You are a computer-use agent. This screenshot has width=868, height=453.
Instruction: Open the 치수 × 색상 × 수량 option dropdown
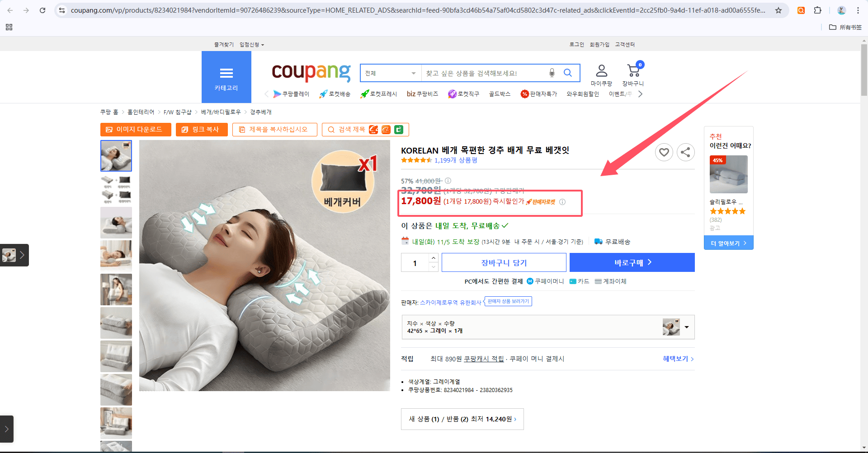(x=548, y=327)
